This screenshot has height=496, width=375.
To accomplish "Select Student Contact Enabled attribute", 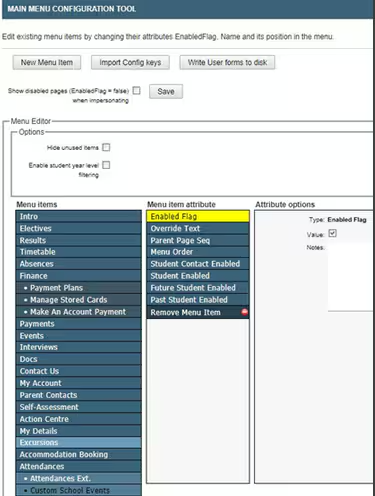I will coord(198,264).
